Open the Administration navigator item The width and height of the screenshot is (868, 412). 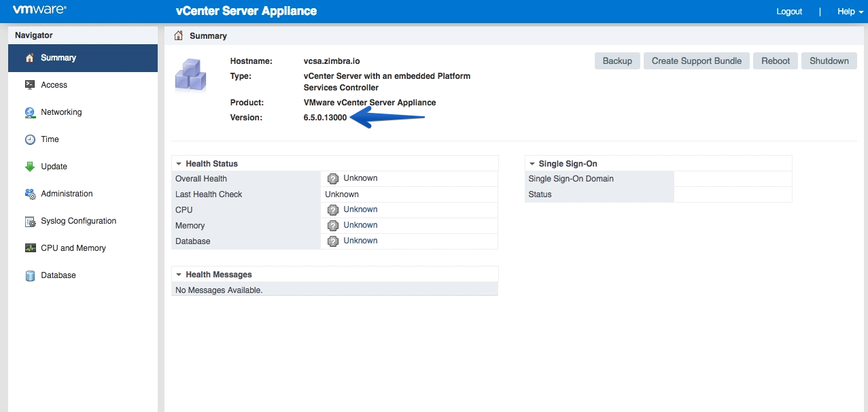point(83,194)
